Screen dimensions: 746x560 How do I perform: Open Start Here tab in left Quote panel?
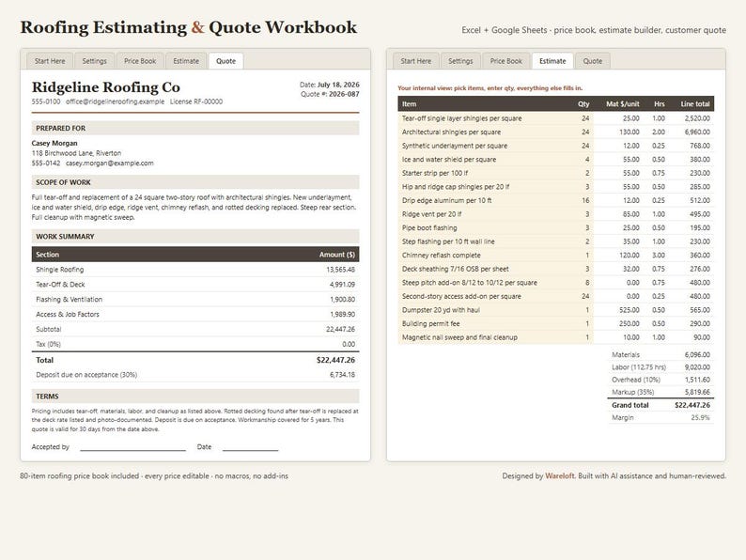[x=50, y=61]
